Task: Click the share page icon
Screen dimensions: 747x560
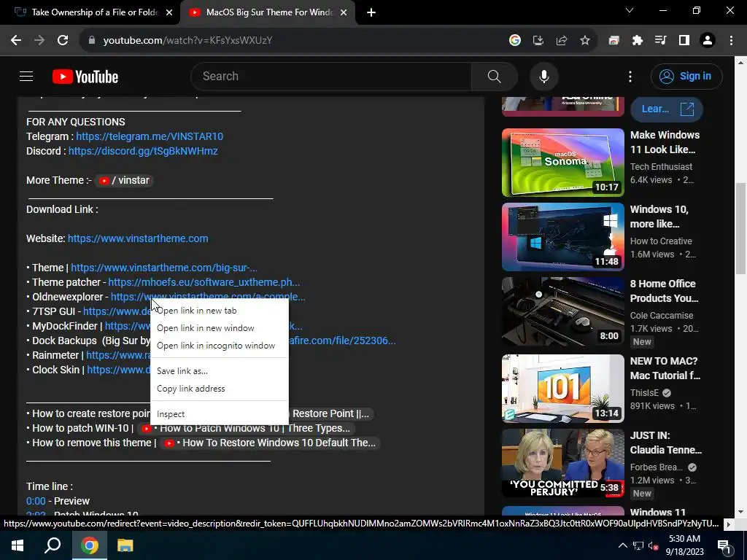Action: tap(561, 41)
